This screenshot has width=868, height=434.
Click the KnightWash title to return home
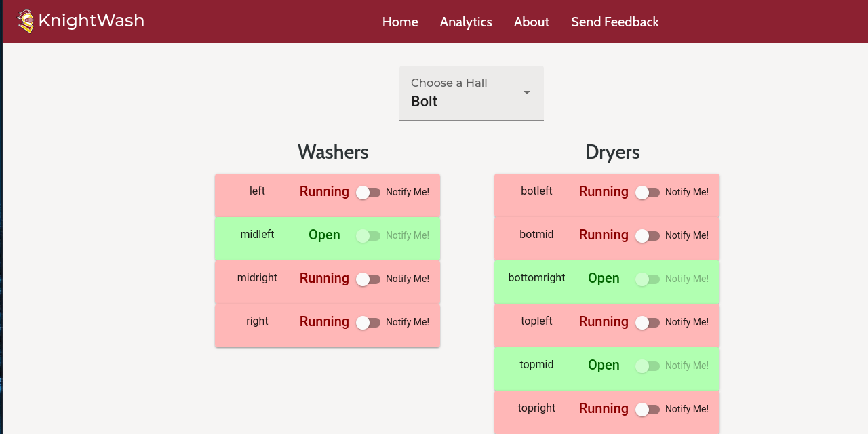click(92, 20)
